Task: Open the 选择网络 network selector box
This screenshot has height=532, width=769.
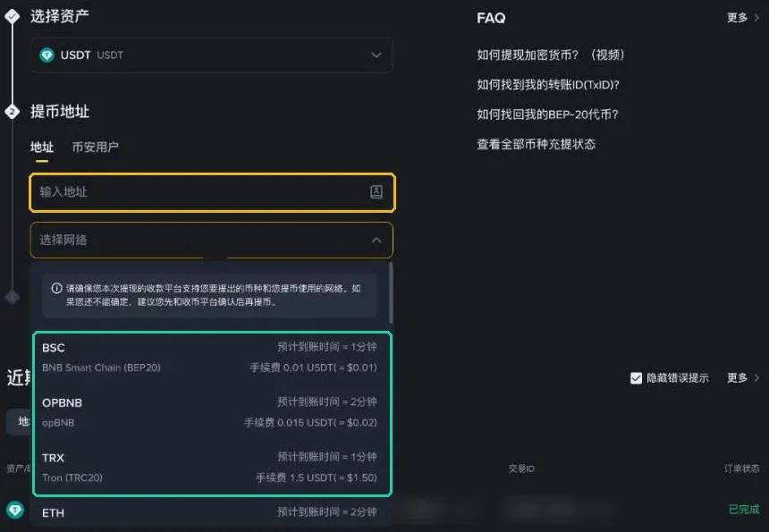Action: (x=211, y=241)
